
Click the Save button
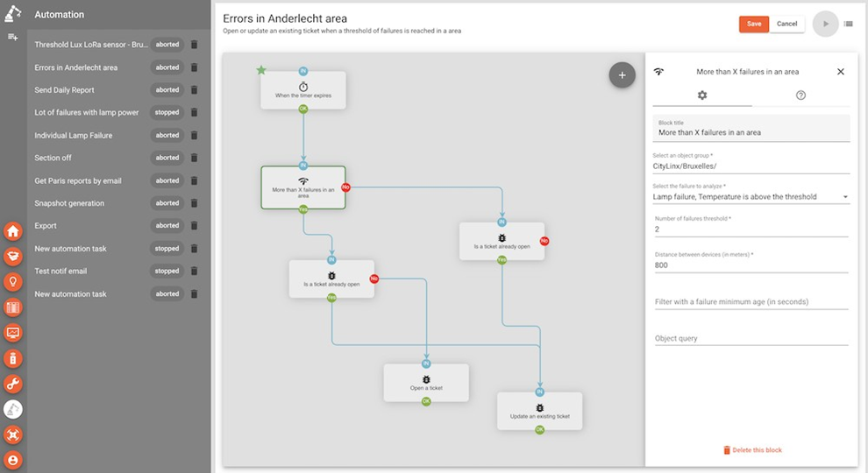[x=753, y=24]
